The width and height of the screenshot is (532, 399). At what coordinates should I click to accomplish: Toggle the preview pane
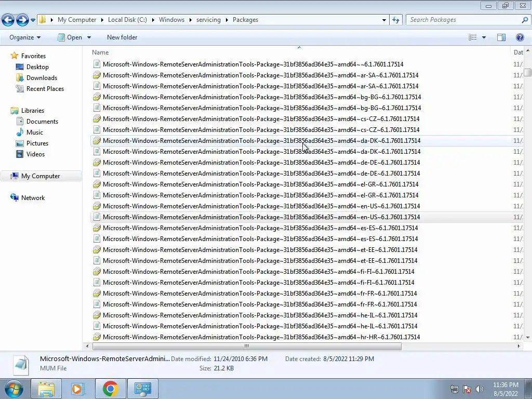(501, 37)
